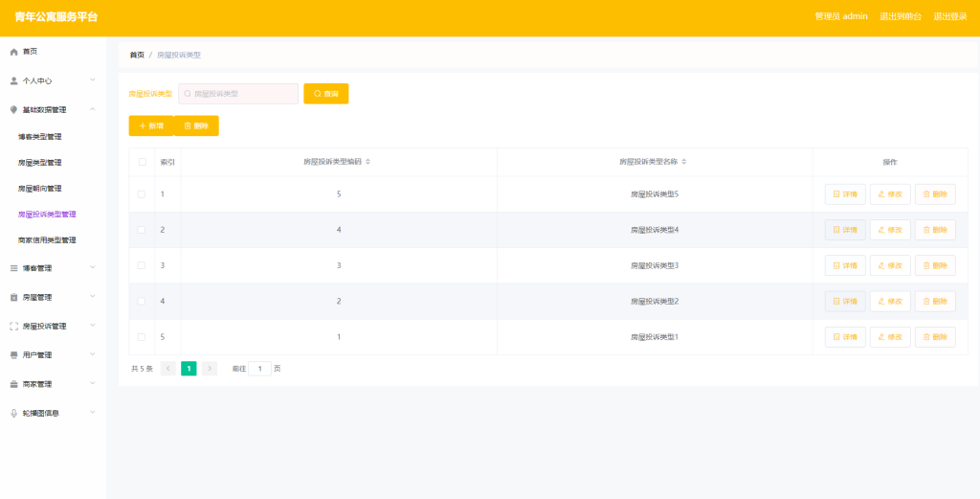Viewport: 980px width, 499px height.
Task: Go to previous page arrow
Action: (x=168, y=369)
